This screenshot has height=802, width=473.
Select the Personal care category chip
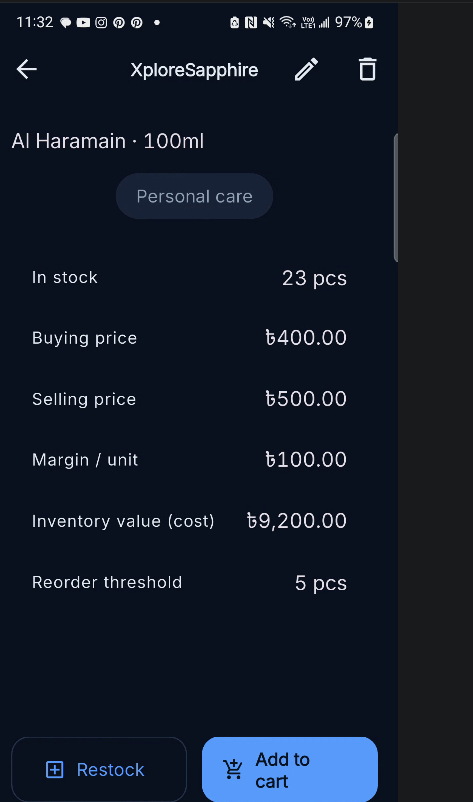click(x=194, y=196)
